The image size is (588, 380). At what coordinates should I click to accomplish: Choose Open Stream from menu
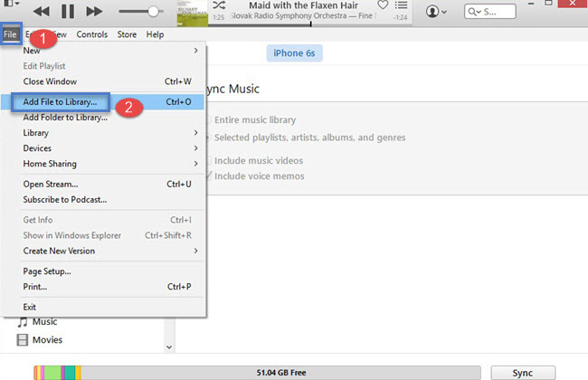coord(103,185)
